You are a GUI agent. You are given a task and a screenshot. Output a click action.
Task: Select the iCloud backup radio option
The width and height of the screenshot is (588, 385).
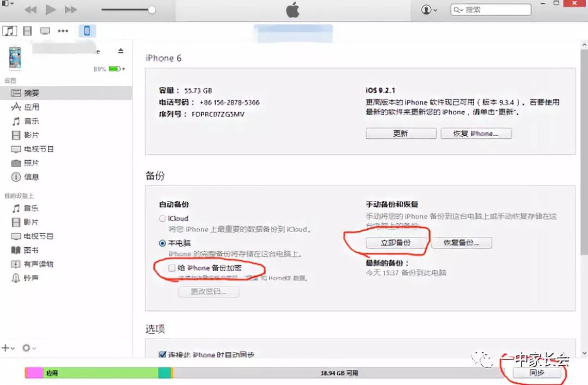click(162, 218)
